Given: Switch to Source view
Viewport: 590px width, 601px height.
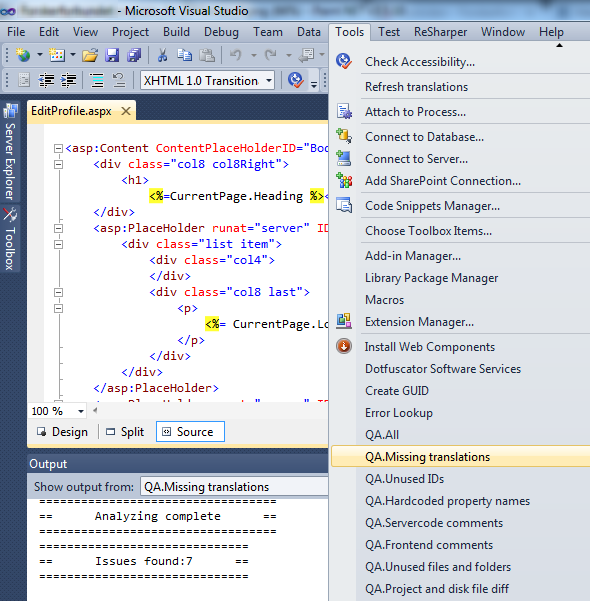Looking at the screenshot, I should tap(190, 432).
